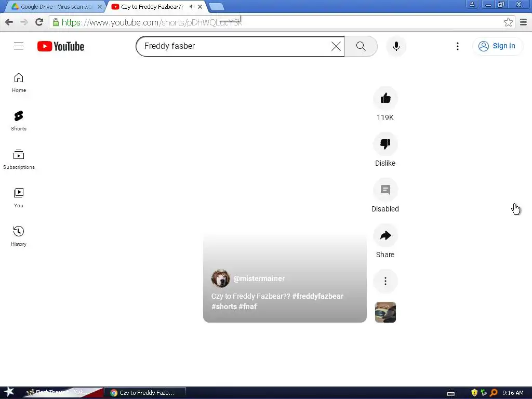532x399 pixels.
Task: Reload the page with the refresh icon
Action: click(x=39, y=22)
